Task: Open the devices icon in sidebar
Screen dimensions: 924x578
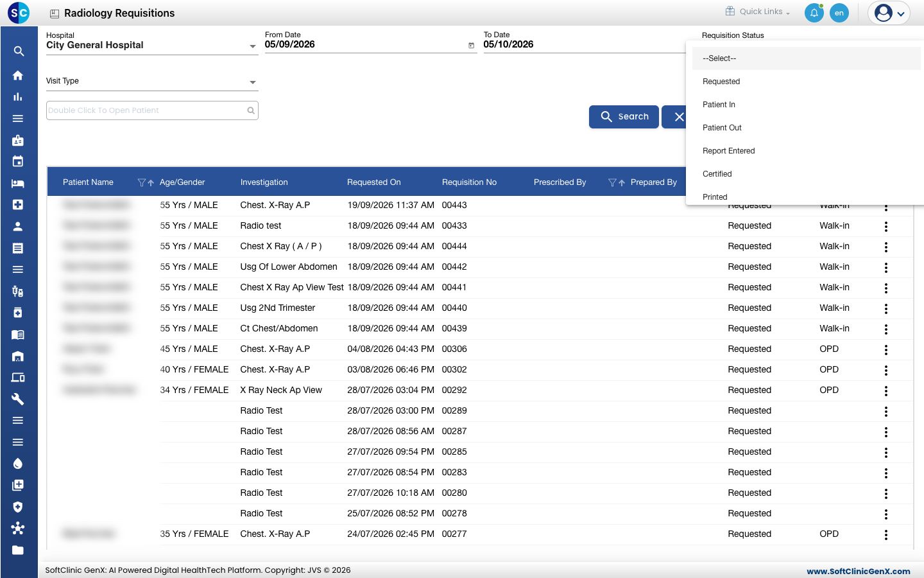Action: tap(18, 377)
